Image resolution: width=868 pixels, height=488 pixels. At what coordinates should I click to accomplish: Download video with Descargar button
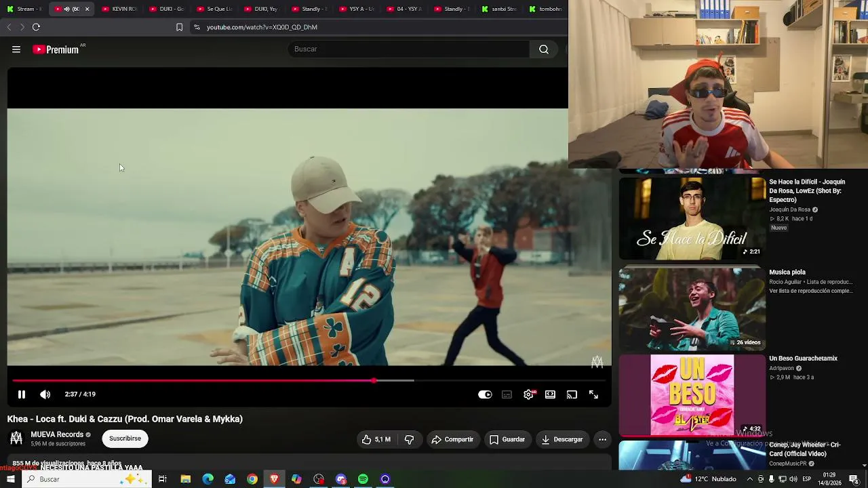coord(562,439)
